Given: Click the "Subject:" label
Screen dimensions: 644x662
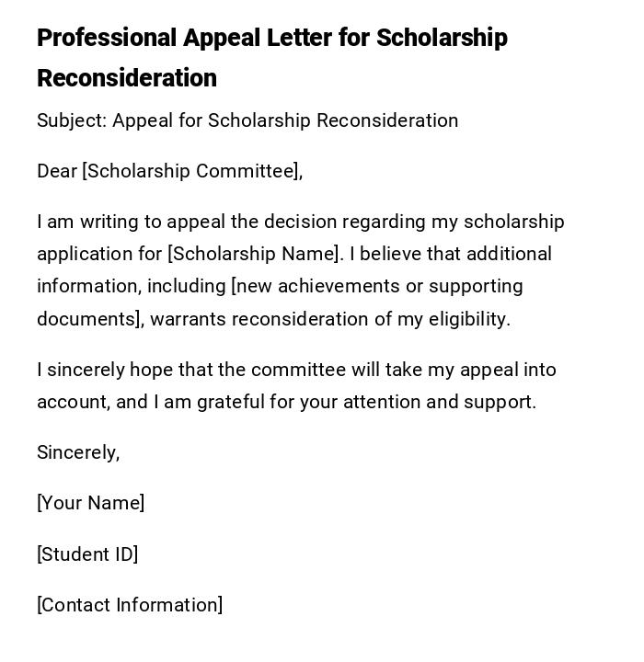Looking at the screenshot, I should pyautogui.click(x=72, y=120).
